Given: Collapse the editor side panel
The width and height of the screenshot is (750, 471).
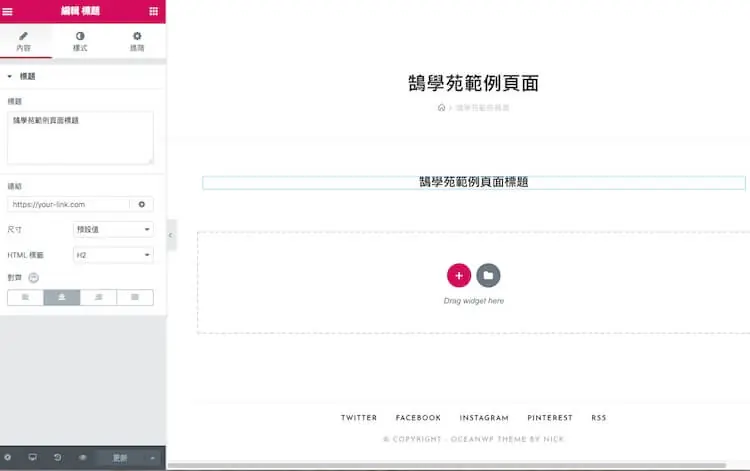Looking at the screenshot, I should [x=171, y=235].
